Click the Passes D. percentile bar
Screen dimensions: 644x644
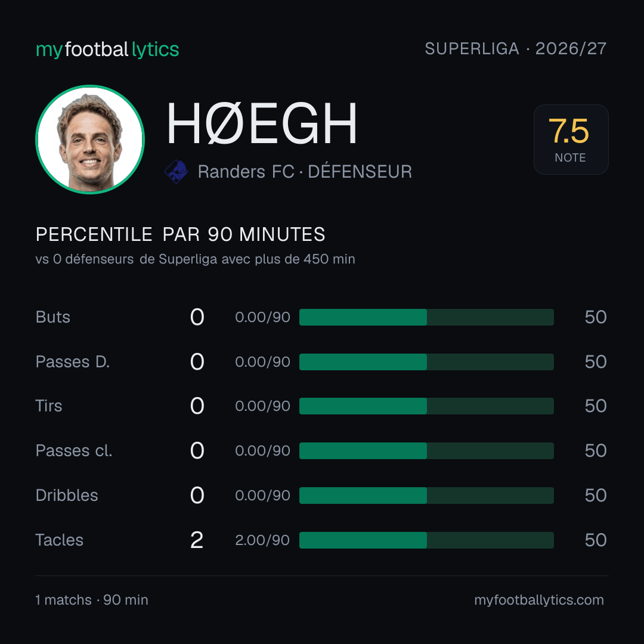click(x=426, y=362)
